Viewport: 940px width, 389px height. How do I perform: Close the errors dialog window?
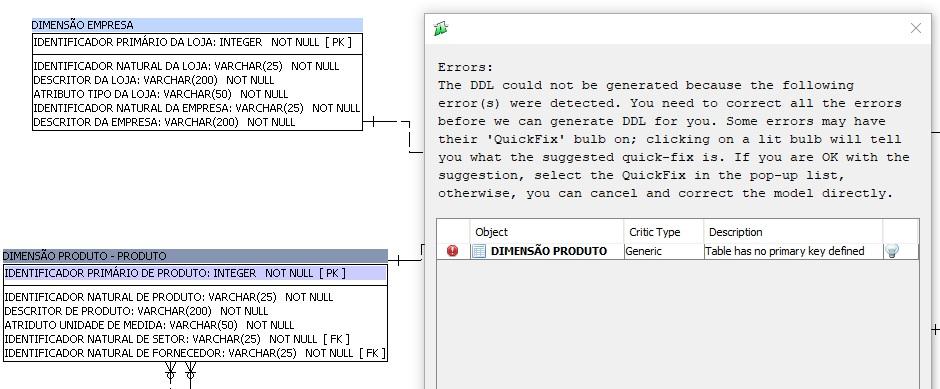[x=915, y=28]
